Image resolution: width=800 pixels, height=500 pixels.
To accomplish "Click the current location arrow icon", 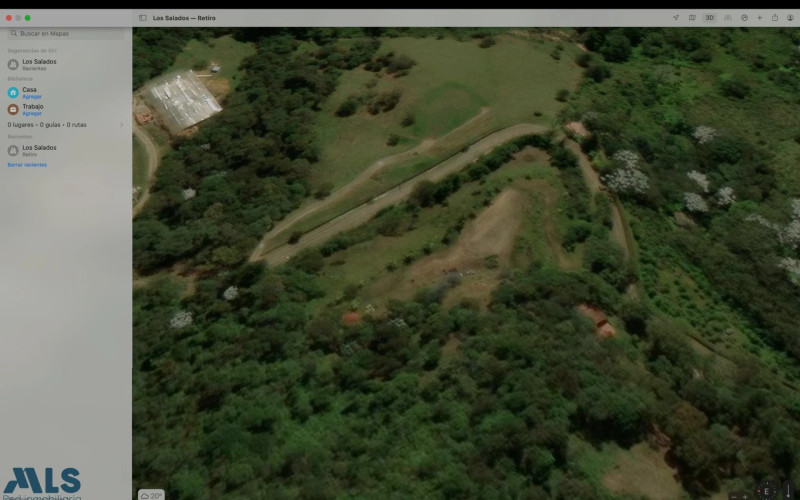I will tap(676, 17).
